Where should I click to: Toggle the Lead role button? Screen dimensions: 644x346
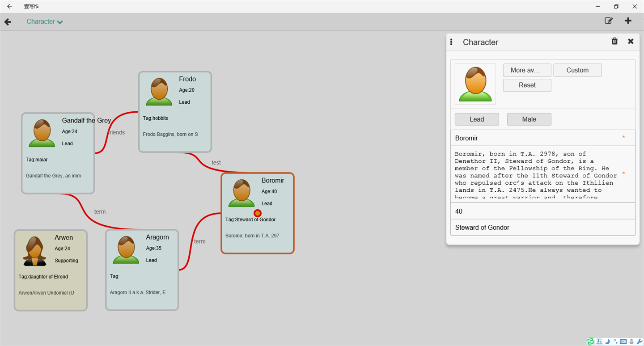pyautogui.click(x=477, y=119)
